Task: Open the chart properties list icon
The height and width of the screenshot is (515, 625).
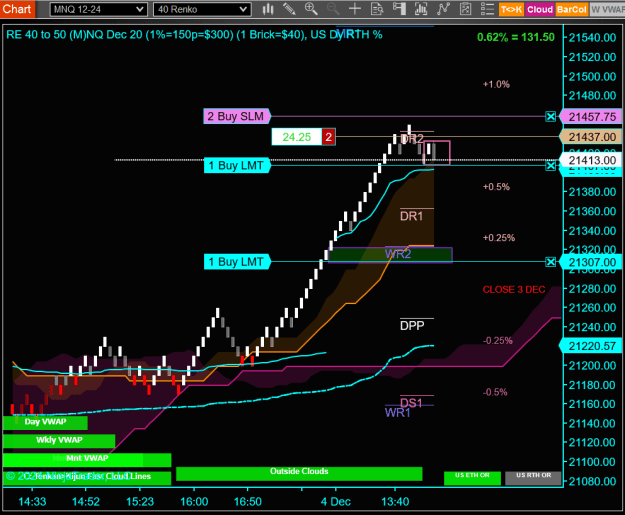Action: [487, 9]
